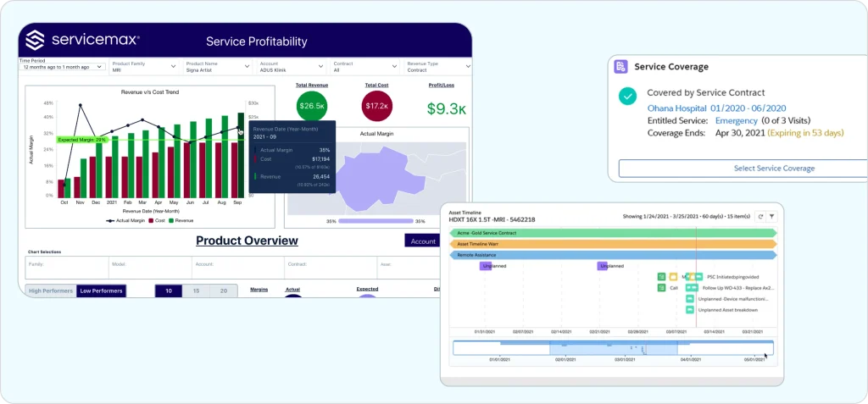
Task: Click the timeline overview range selector
Action: pos(614,348)
